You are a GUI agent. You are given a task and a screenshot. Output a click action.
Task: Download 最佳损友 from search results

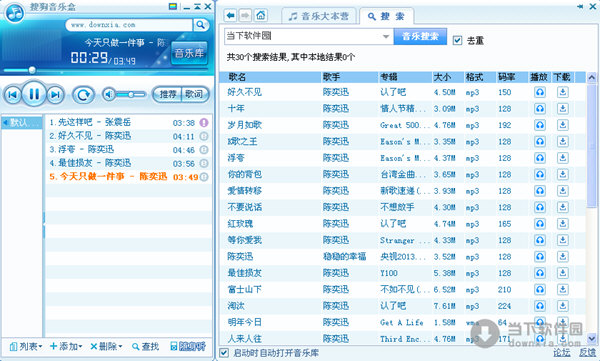click(562, 273)
